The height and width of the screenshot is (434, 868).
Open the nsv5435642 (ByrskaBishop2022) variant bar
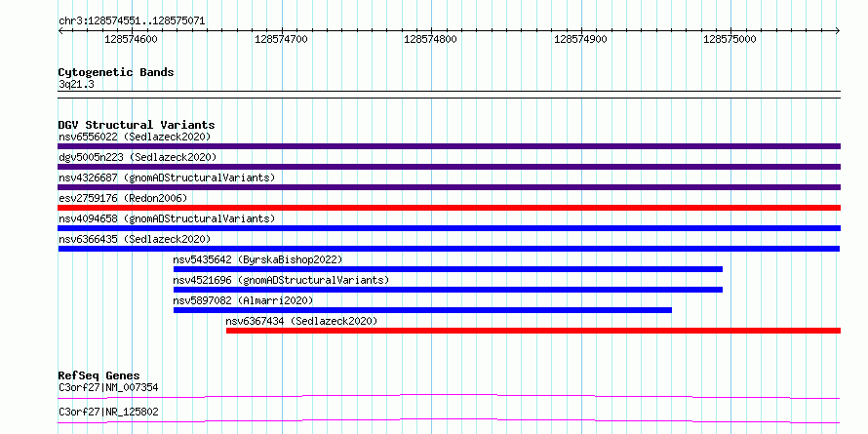[x=448, y=269]
